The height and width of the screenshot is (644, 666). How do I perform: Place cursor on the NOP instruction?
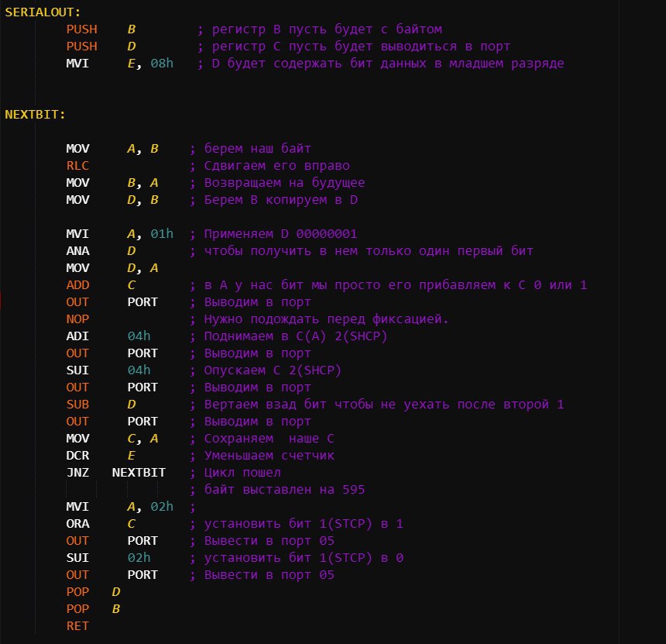[x=77, y=319]
